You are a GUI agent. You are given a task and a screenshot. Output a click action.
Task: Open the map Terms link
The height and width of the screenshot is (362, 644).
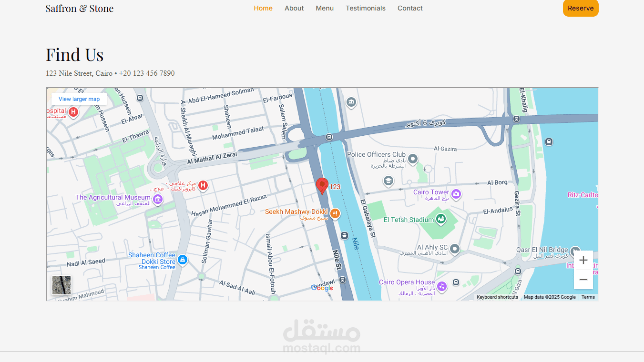click(588, 297)
